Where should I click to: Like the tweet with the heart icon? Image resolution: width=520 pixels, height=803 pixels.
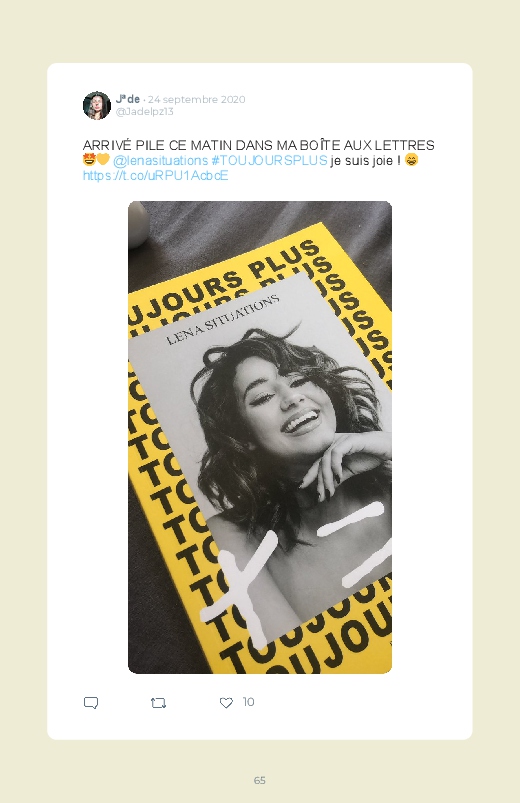pos(226,703)
